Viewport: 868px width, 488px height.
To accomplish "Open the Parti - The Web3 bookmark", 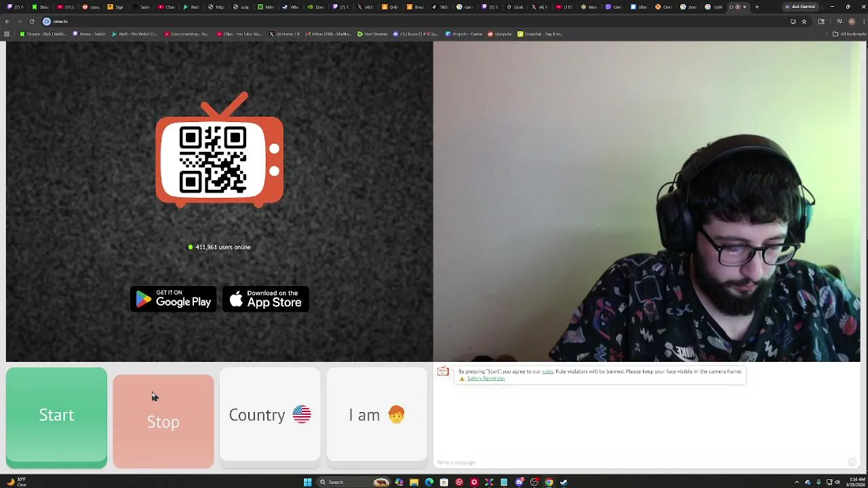I will coord(135,34).
